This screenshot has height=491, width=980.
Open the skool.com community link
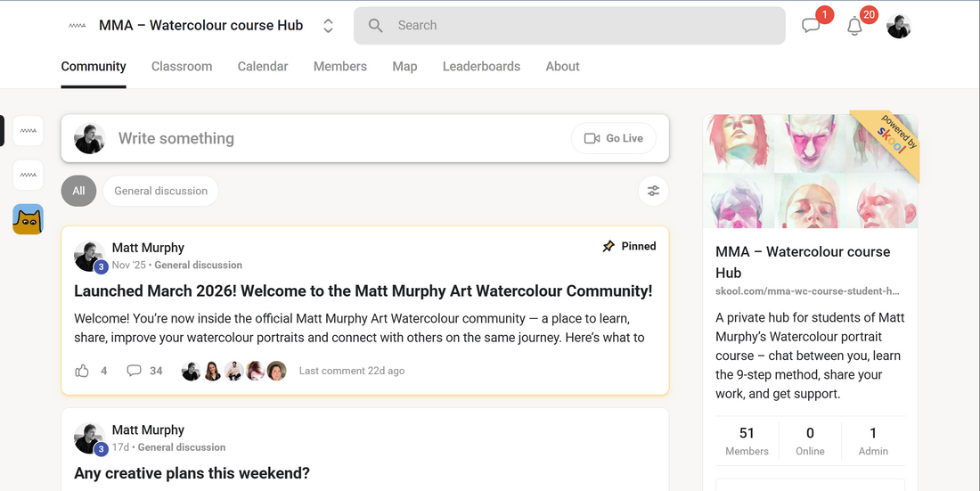tap(807, 291)
